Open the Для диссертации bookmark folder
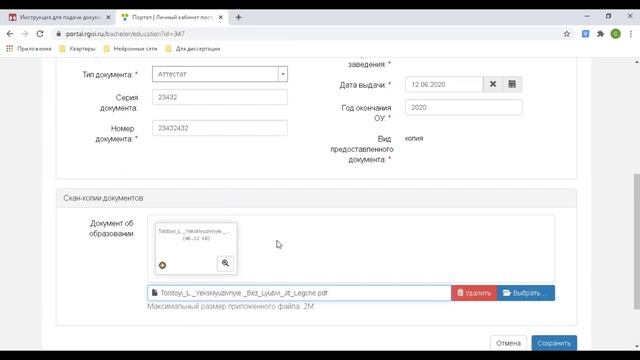This screenshot has width=640, height=360. pyautogui.click(x=193, y=49)
